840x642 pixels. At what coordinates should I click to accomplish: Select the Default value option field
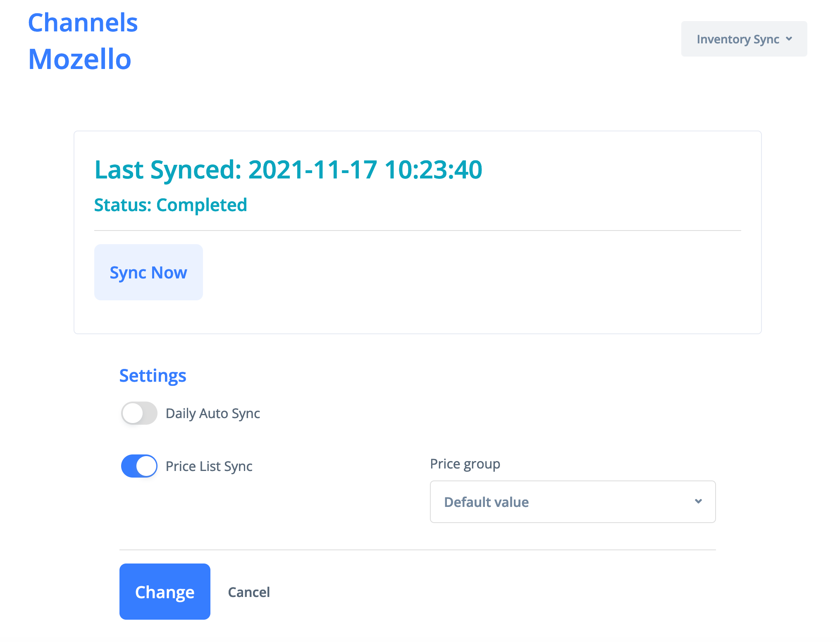point(487,502)
